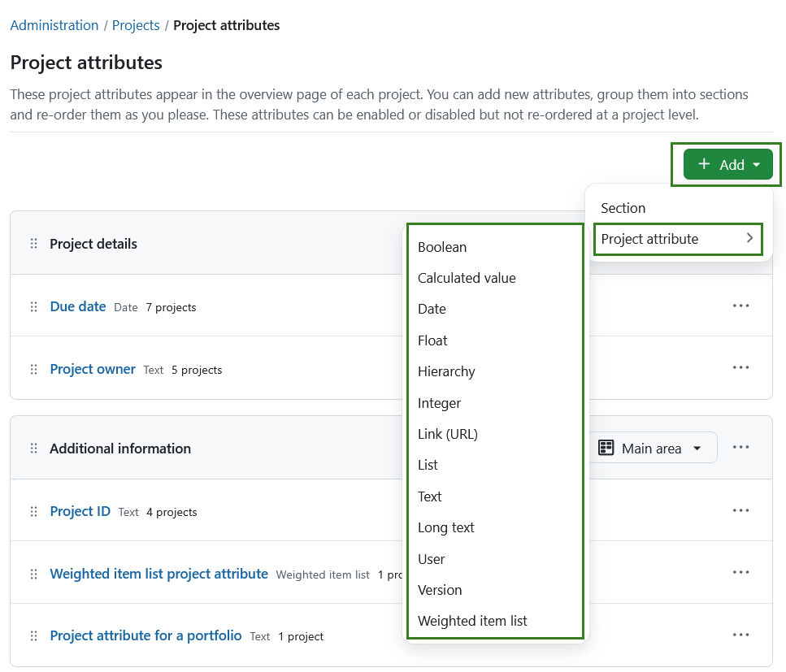Click the grid icon in the Main area selector
The image size is (786, 672).
pyautogui.click(x=606, y=447)
